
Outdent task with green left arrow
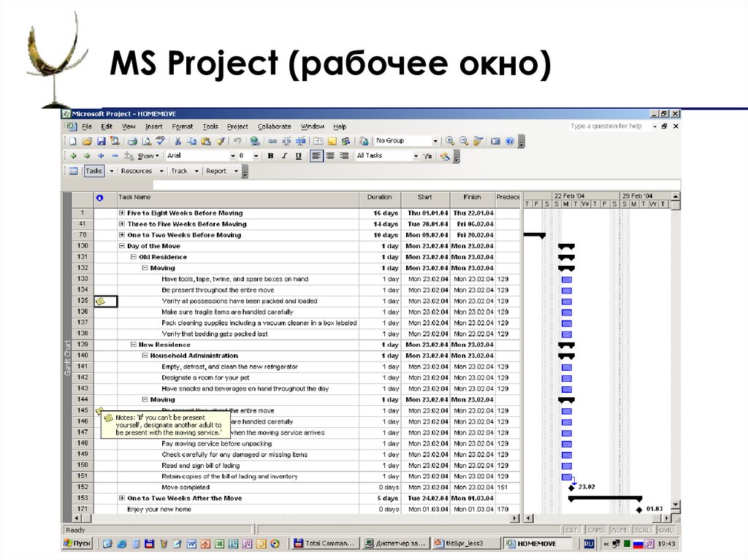74,156
